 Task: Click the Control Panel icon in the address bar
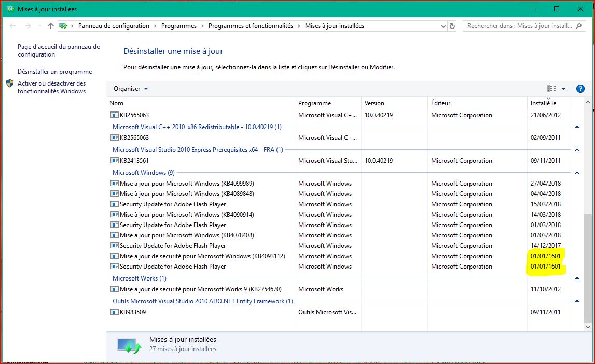coord(63,25)
